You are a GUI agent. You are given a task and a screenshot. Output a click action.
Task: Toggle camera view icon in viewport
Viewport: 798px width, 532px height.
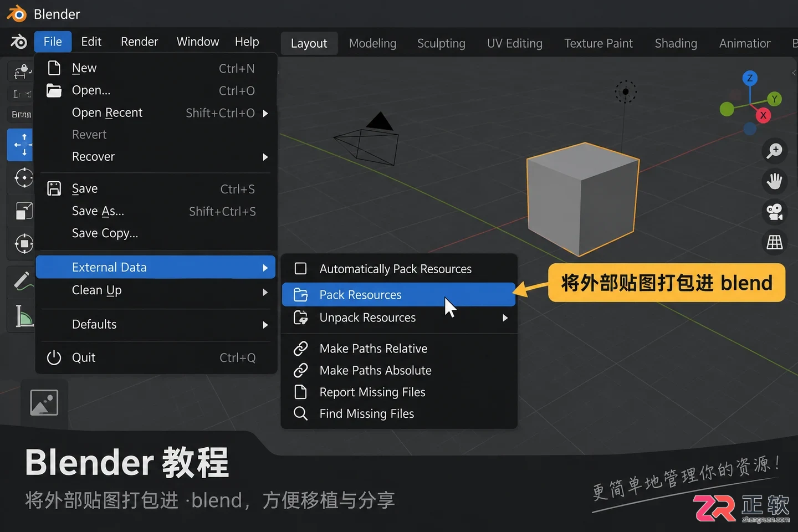click(x=774, y=212)
